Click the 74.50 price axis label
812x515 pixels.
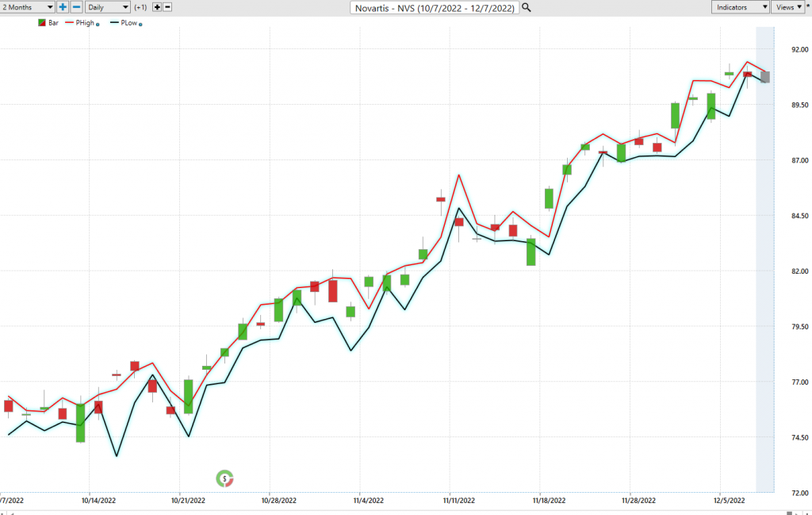click(x=799, y=438)
